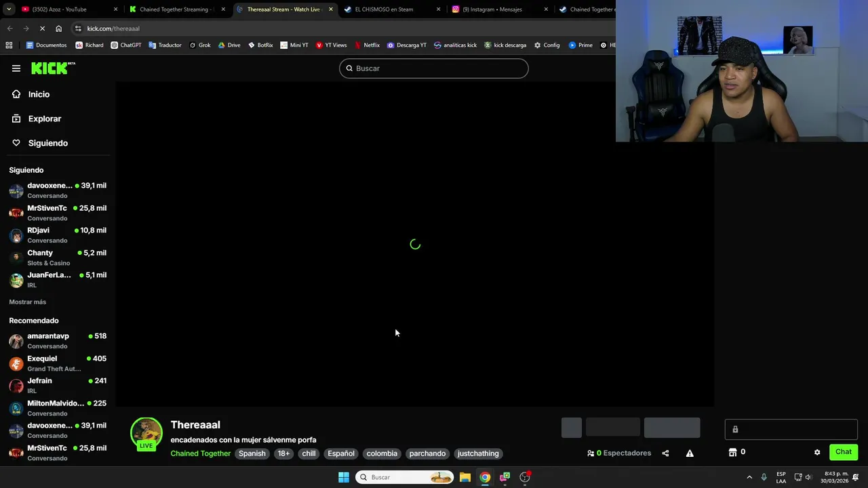Click the Buscar search field on Kick
The image size is (868, 488).
[x=433, y=68]
